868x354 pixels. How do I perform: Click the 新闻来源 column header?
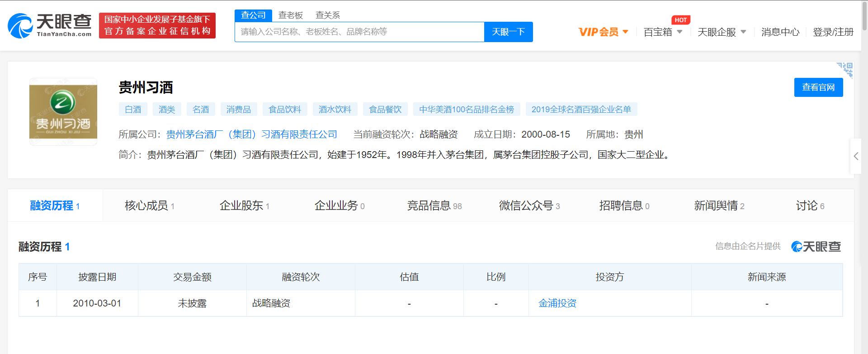pos(767,277)
